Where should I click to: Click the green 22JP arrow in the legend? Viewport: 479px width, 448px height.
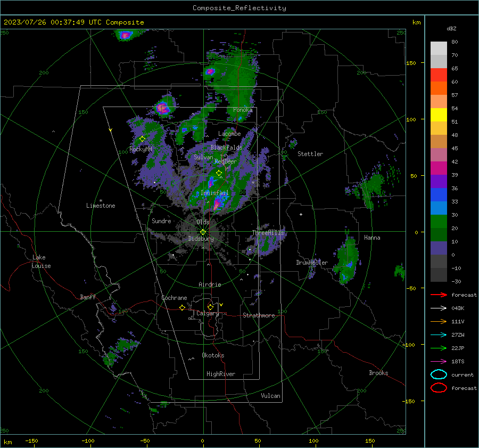coord(439,348)
